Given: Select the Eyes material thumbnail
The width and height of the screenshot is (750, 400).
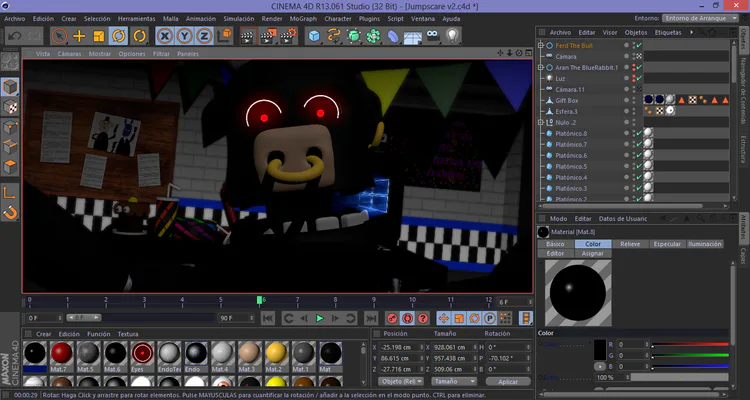Looking at the screenshot, I should 143,354.
